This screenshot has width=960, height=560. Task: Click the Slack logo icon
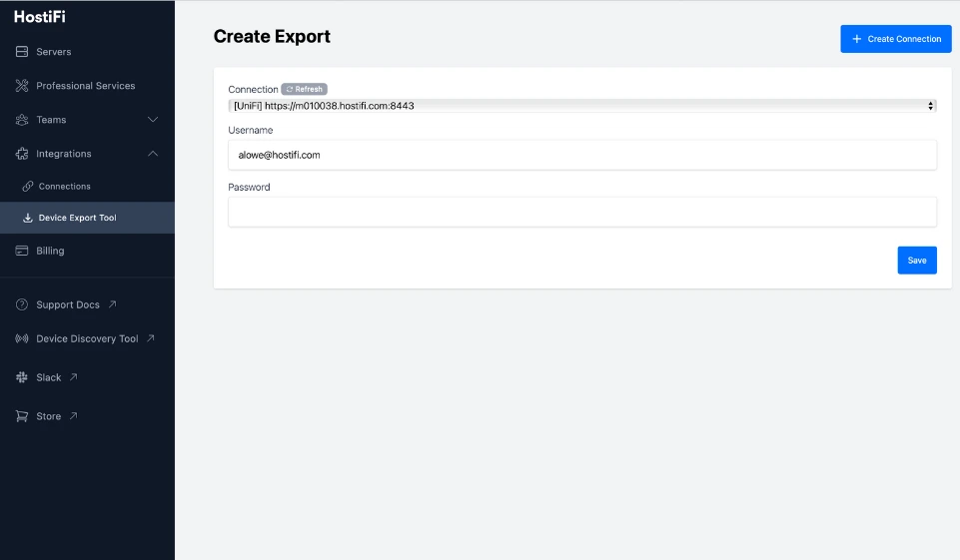22,377
